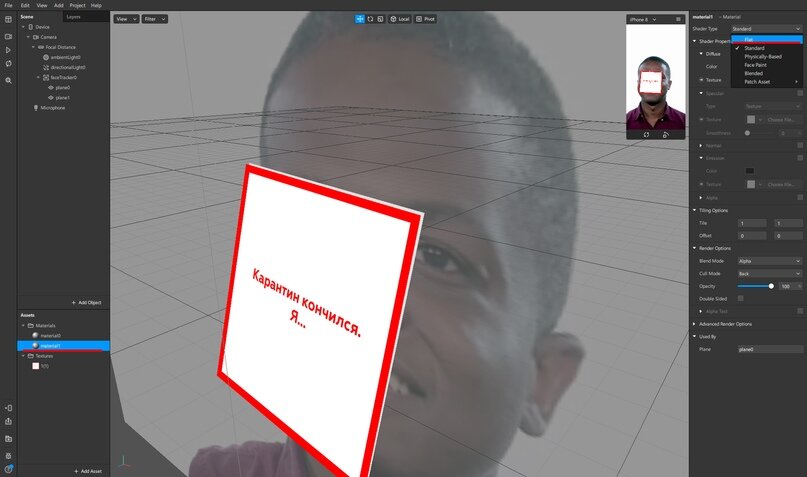Toggle Local coordinate space button
Viewport: 807px width, 477px height.
(x=400, y=19)
